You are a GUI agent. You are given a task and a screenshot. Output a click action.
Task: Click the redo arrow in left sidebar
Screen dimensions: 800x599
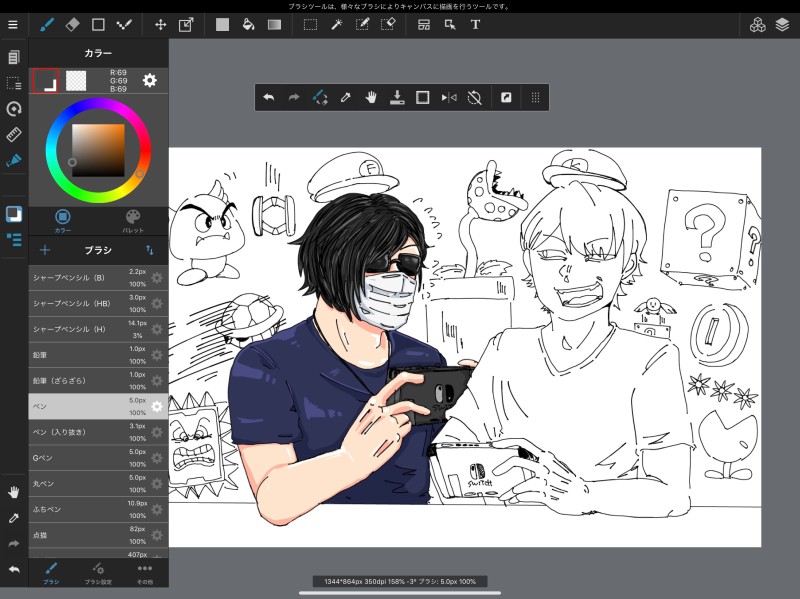coord(14,544)
